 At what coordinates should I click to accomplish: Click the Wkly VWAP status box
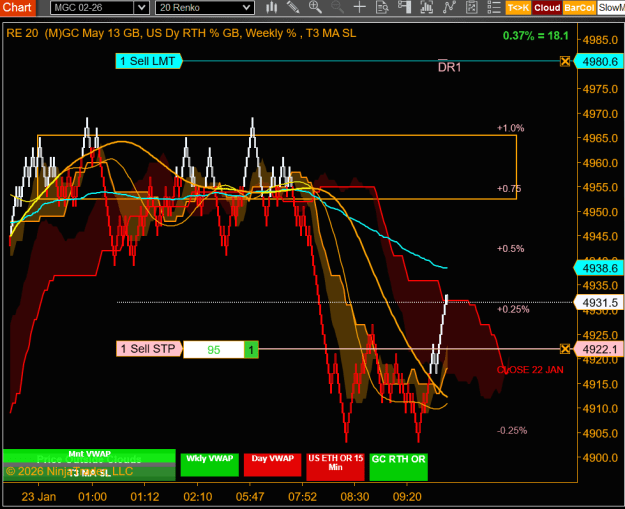[x=210, y=465]
